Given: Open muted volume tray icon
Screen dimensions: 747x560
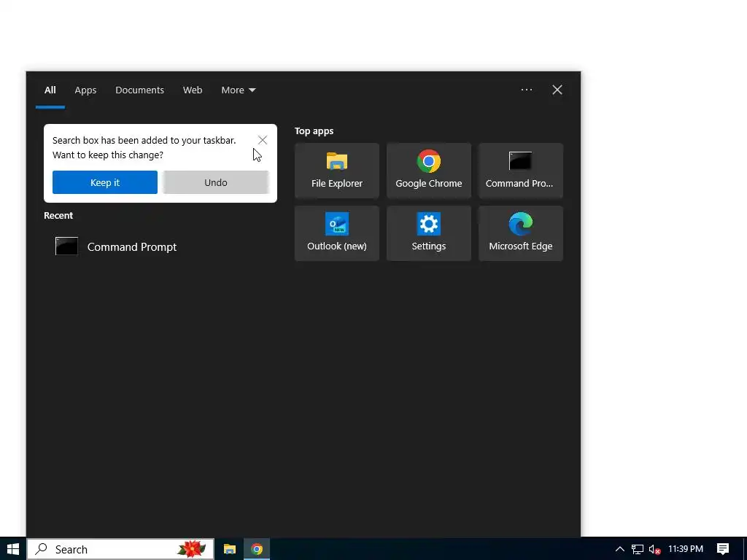Looking at the screenshot, I should 654,549.
